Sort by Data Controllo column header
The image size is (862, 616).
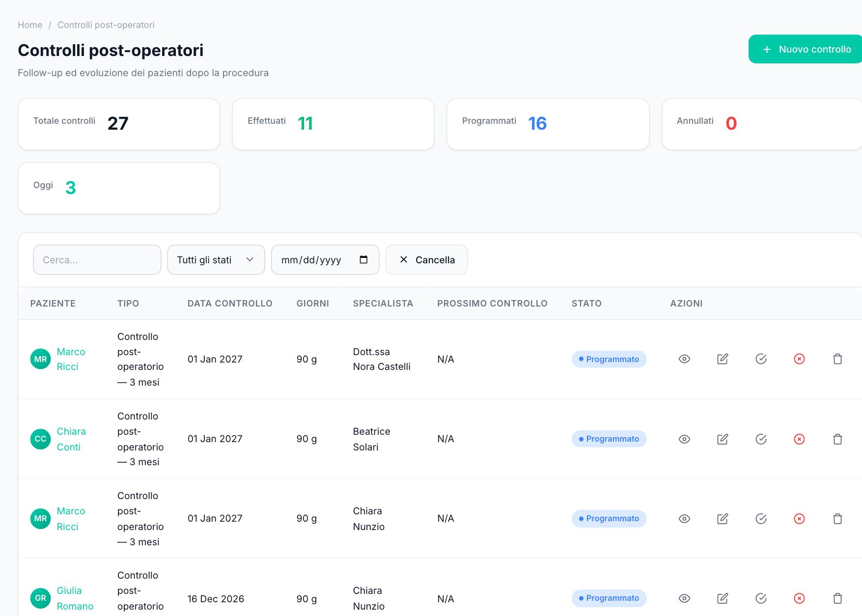point(230,303)
